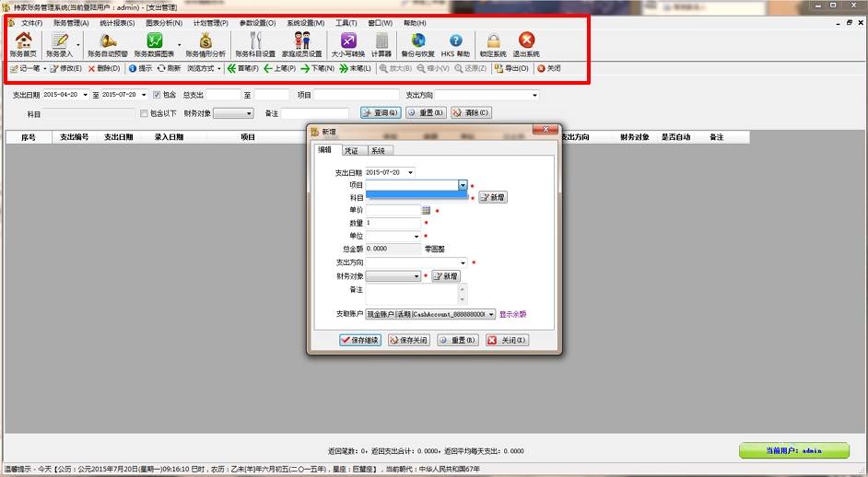The image size is (868, 477).
Task: Click the 单价 input field
Action: (393, 210)
